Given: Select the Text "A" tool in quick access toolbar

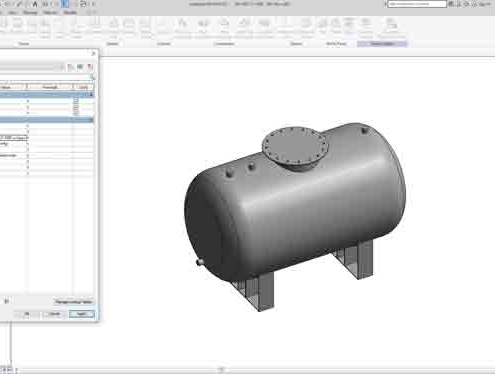Looking at the screenshot, I should pos(35,4).
